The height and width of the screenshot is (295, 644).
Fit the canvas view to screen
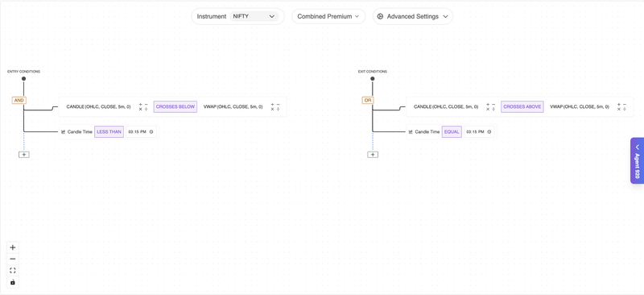point(13,270)
